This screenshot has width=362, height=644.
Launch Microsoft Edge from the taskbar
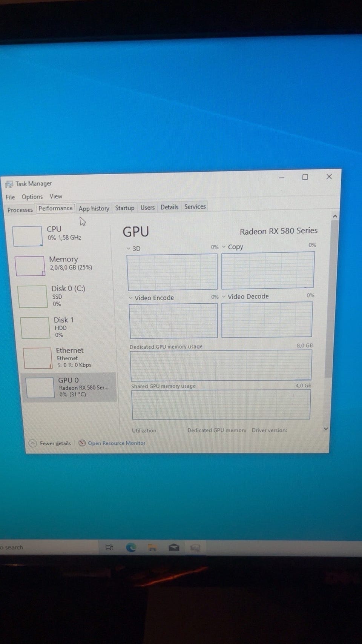click(131, 547)
